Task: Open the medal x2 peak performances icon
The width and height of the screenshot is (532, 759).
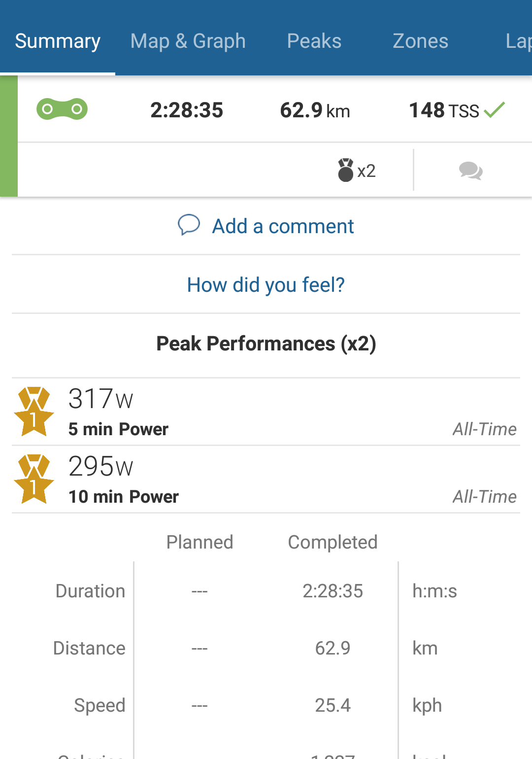Action: pos(357,171)
